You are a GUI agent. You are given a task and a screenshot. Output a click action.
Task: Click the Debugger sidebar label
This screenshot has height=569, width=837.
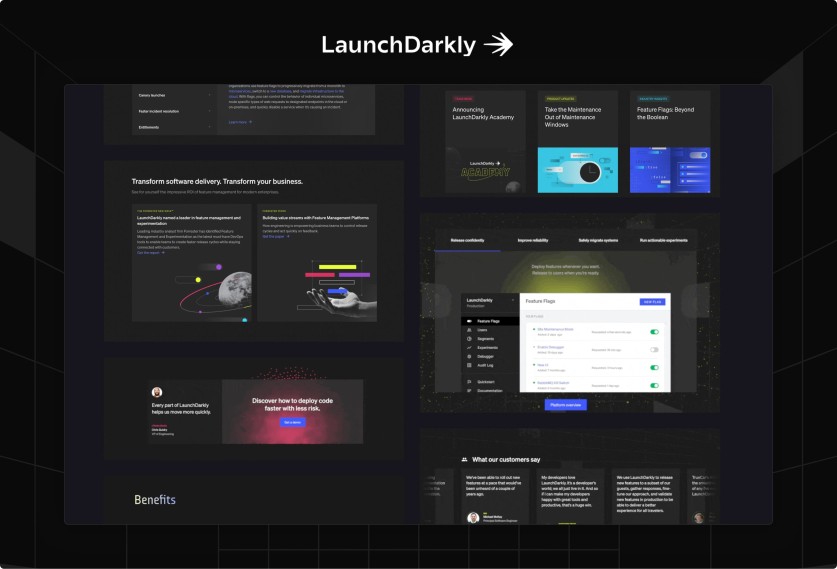coord(486,357)
